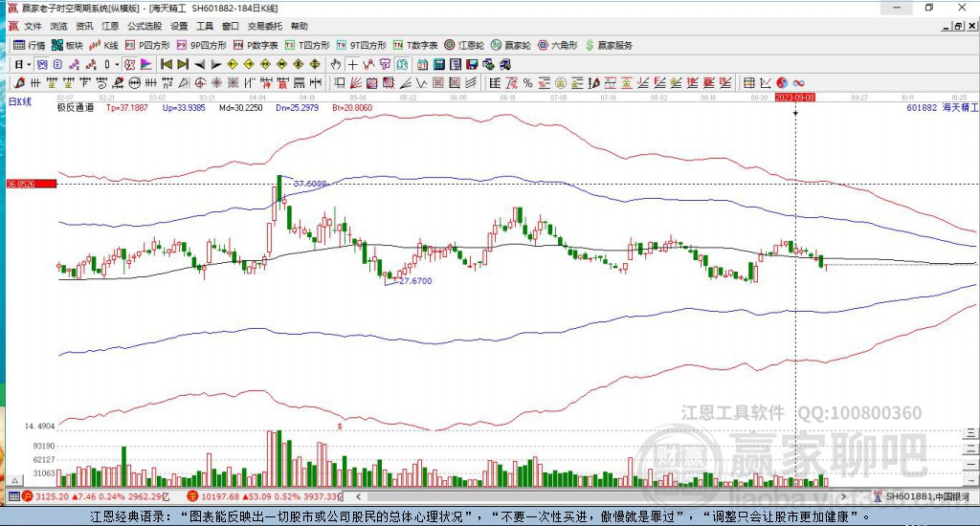This screenshot has width=980, height=526.
Task: Open the 六角形 hexagon tool
Action: click(558, 45)
